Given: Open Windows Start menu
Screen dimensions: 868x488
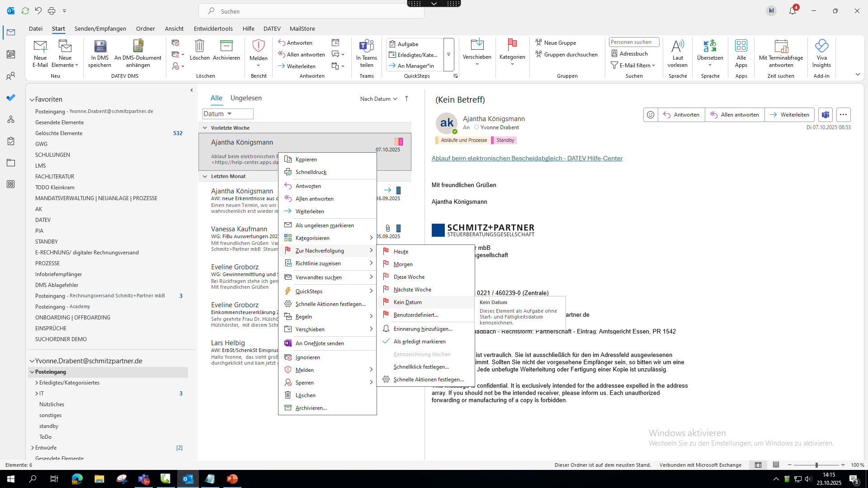Looking at the screenshot, I should click(11, 479).
